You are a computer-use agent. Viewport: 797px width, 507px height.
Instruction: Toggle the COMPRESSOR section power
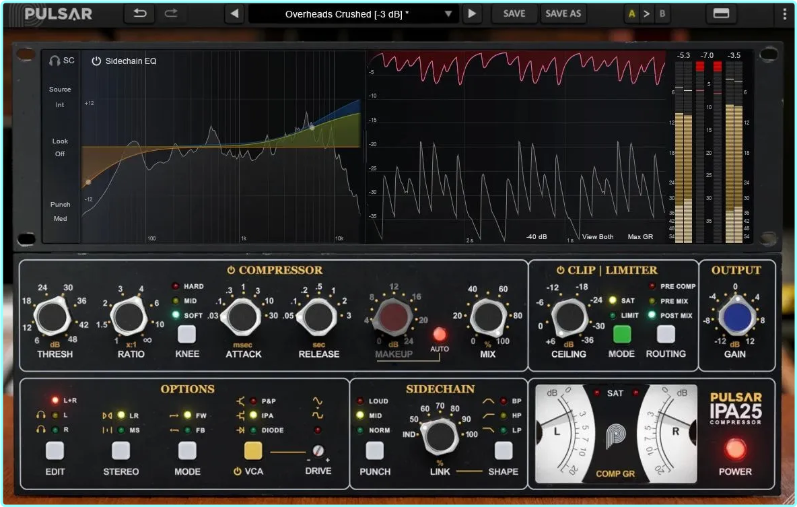click(x=231, y=270)
